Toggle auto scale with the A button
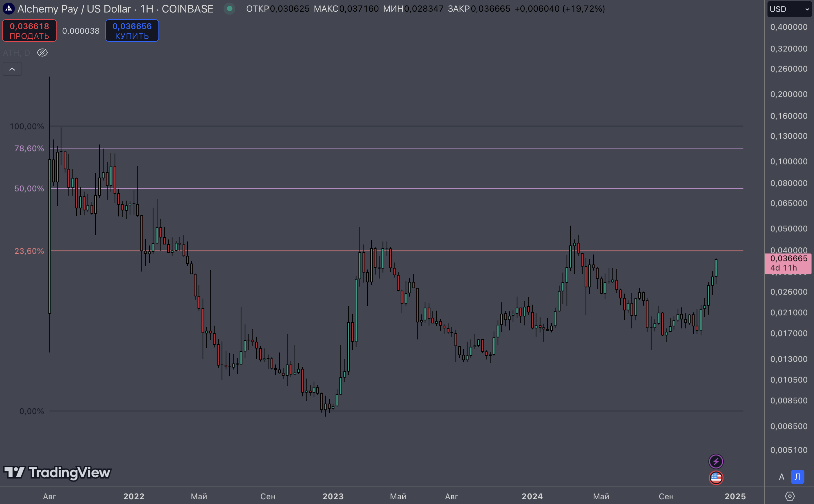The width and height of the screenshot is (814, 504). pos(781,477)
